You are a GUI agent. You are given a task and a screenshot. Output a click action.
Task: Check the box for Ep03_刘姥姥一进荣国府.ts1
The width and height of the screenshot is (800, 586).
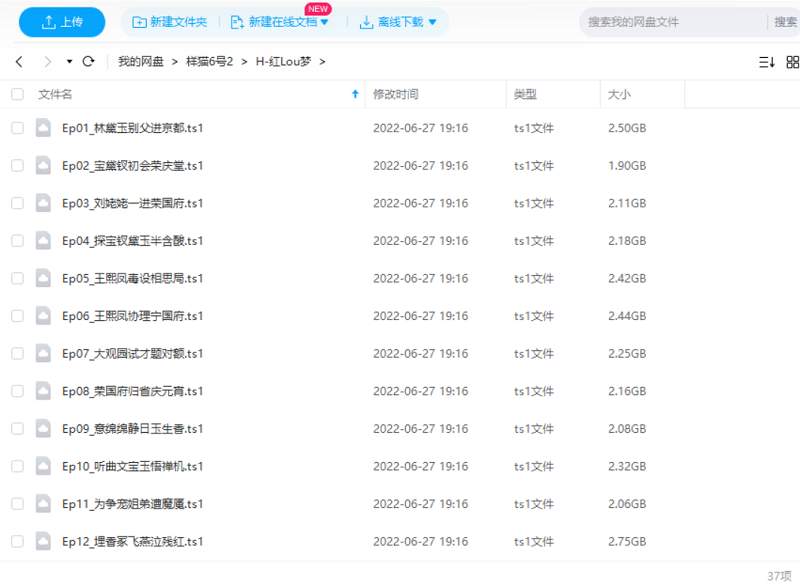(x=17, y=203)
